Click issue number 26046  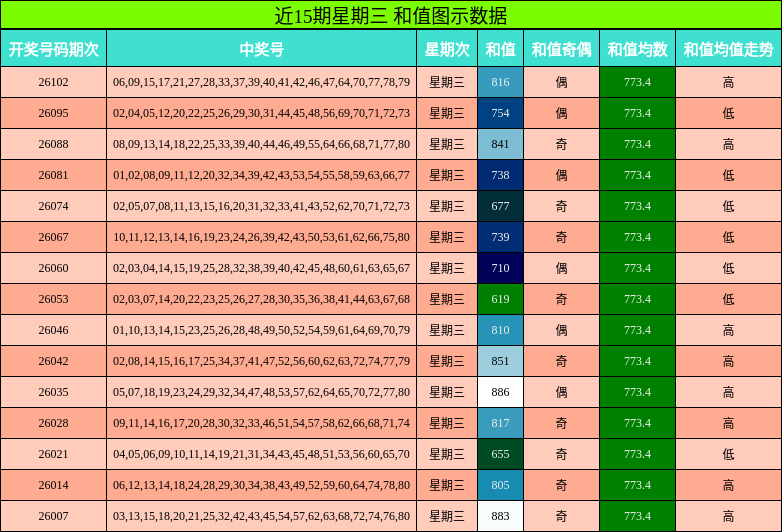coord(53,330)
